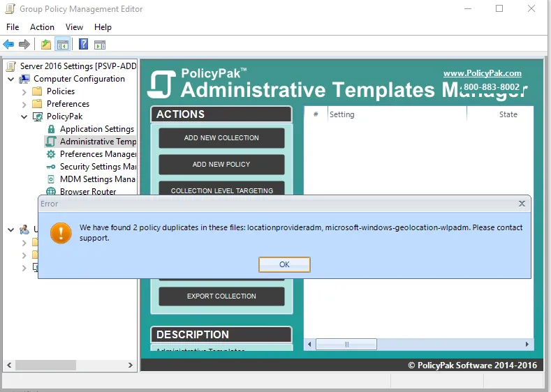The width and height of the screenshot is (551, 392).
Task: Click the Back arrow toolbar icon
Action: pos(8,45)
